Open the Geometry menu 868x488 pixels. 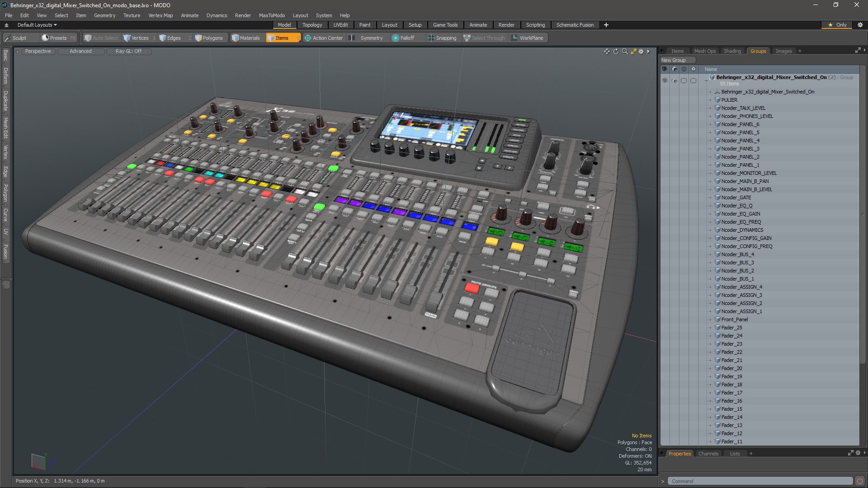104,15
